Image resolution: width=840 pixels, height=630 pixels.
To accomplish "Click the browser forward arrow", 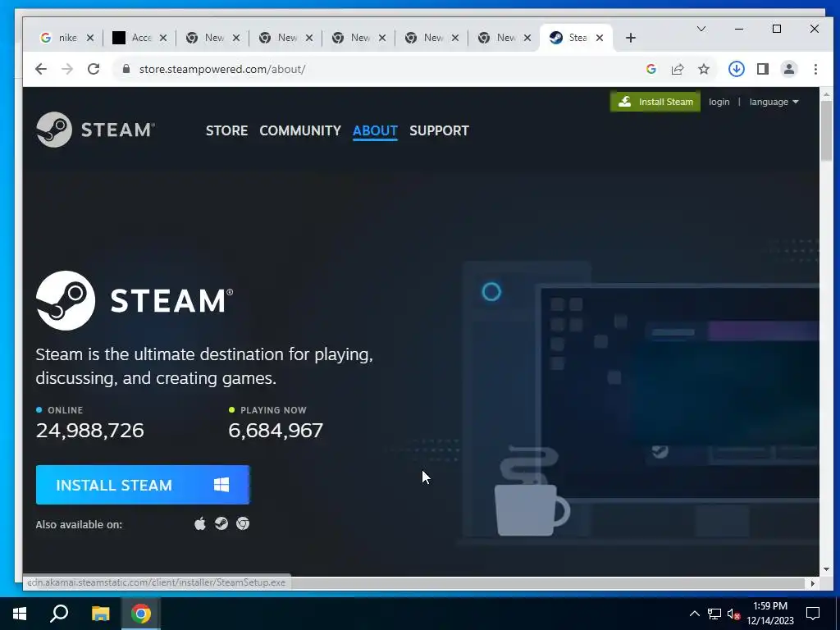I will (x=67, y=69).
